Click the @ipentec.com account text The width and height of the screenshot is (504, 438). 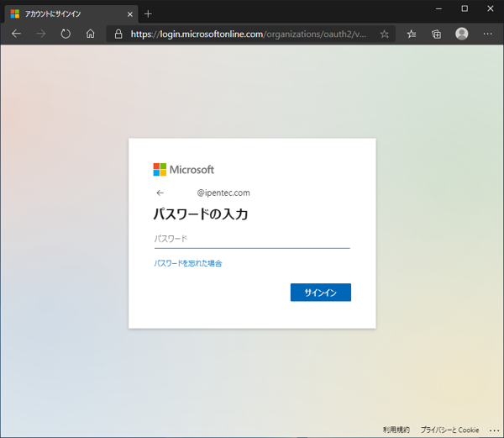[x=223, y=193]
